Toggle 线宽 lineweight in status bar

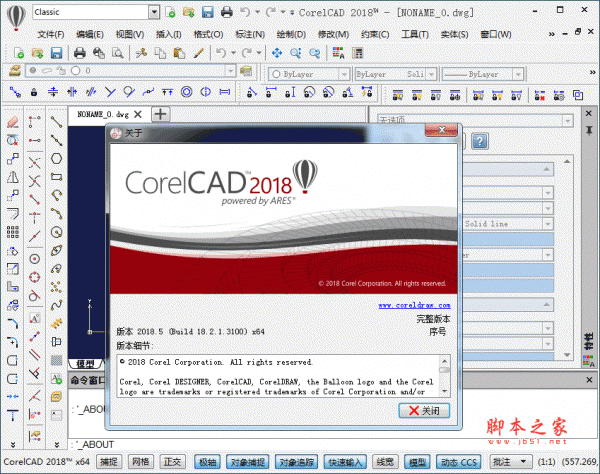click(x=385, y=462)
